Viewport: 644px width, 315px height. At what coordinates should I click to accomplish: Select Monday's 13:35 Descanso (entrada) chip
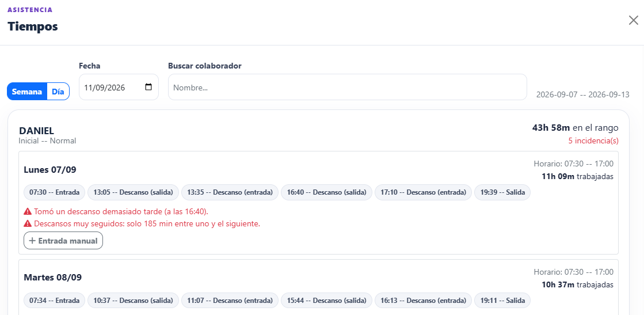230,192
